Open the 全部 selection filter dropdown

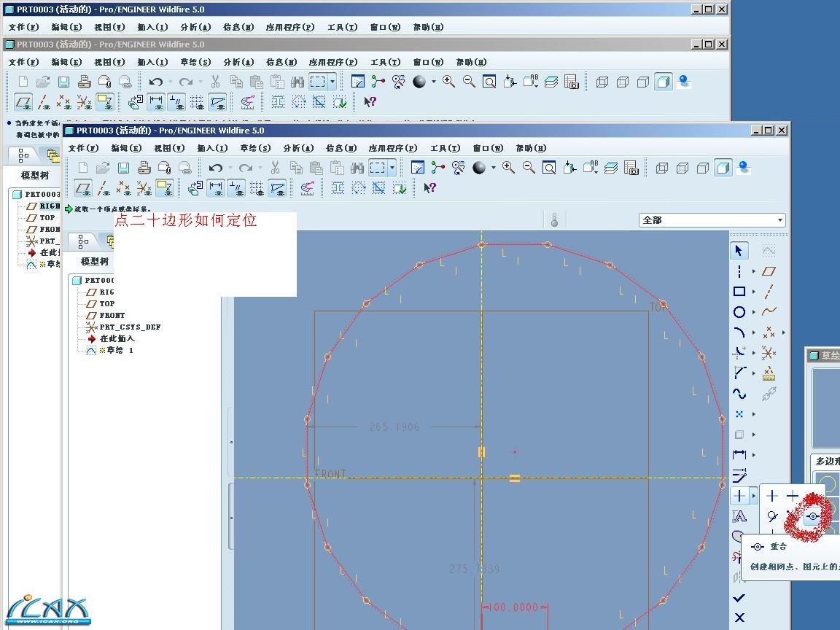click(x=780, y=220)
